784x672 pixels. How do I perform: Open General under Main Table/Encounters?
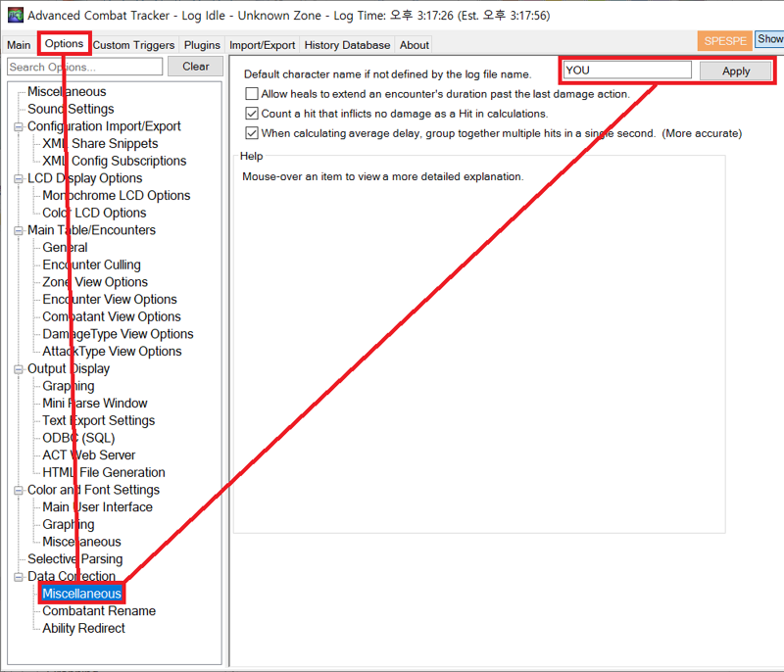coord(65,247)
